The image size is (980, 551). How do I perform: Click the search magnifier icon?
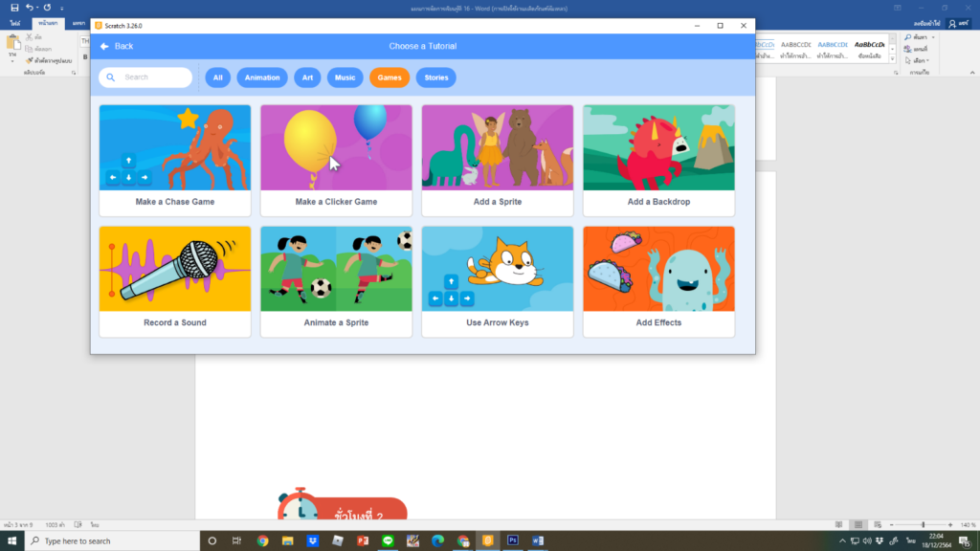(x=111, y=77)
